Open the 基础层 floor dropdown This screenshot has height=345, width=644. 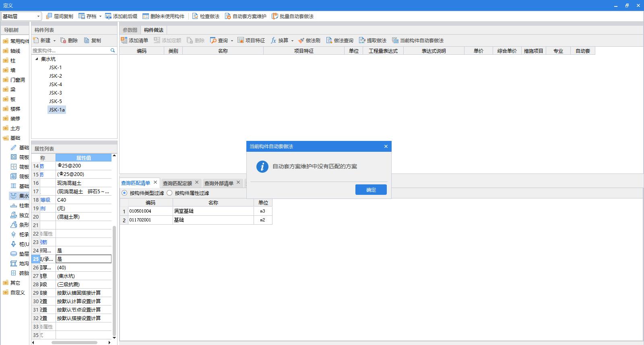21,16
